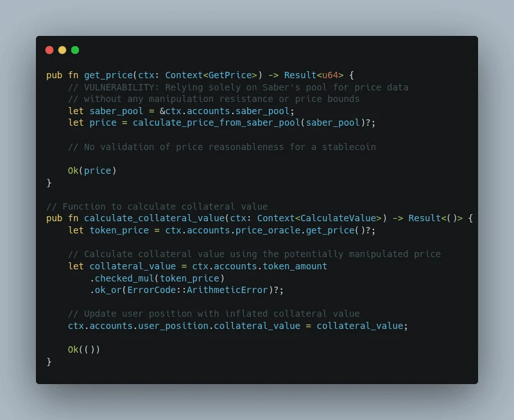Click the 'without any manipulation resistance' comment
This screenshot has width=514, height=420.
[213, 99]
